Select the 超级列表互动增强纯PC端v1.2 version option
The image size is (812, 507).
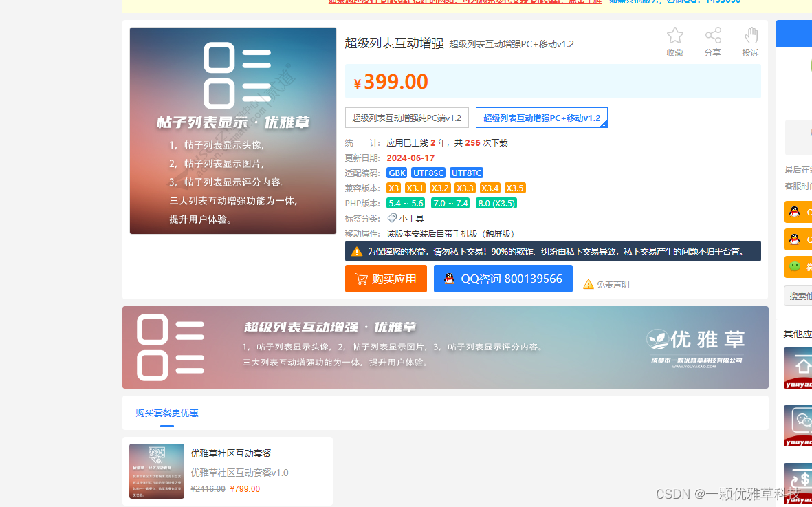tap(406, 118)
